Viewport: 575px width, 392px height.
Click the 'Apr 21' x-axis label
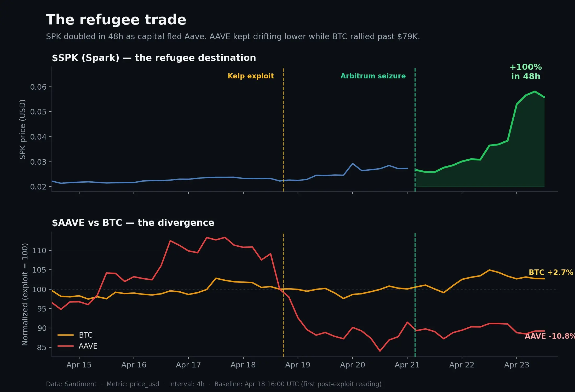(x=407, y=365)
